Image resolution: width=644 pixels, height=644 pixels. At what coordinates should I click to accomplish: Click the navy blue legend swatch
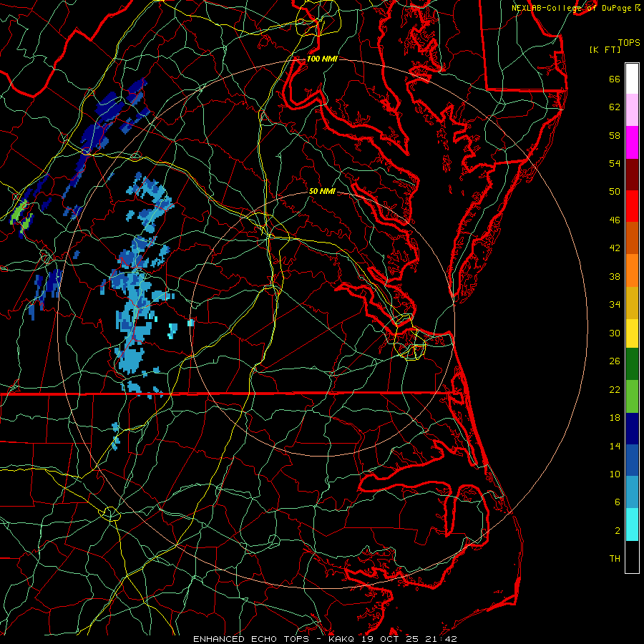632,429
